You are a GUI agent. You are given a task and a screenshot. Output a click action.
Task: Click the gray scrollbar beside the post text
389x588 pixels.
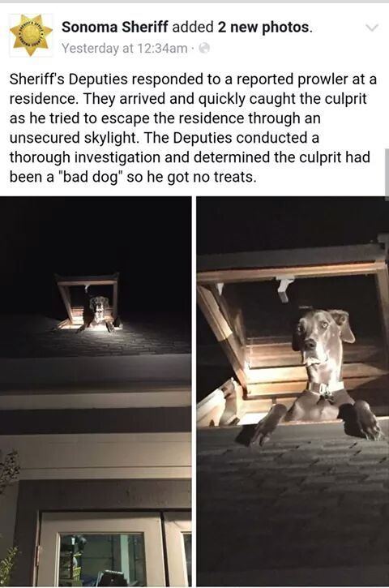[387, 173]
